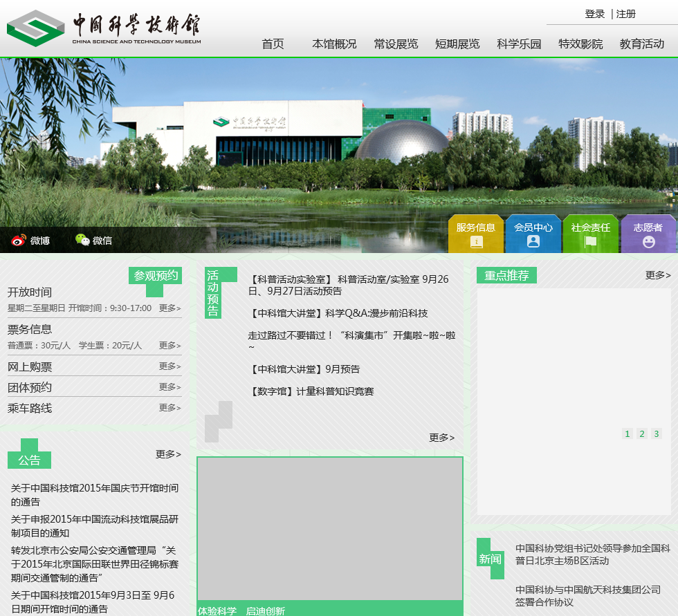Open 乘车路线 link
This screenshot has width=678, height=616.
coord(29,408)
